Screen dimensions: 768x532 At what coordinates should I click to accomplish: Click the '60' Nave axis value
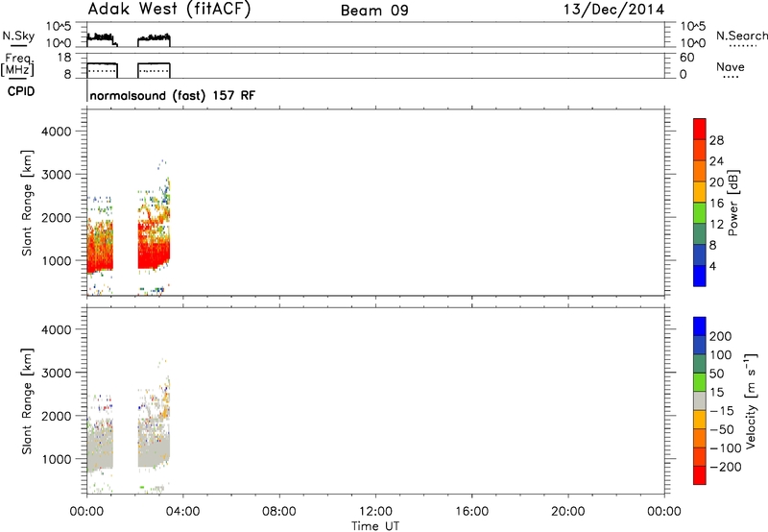[686, 58]
